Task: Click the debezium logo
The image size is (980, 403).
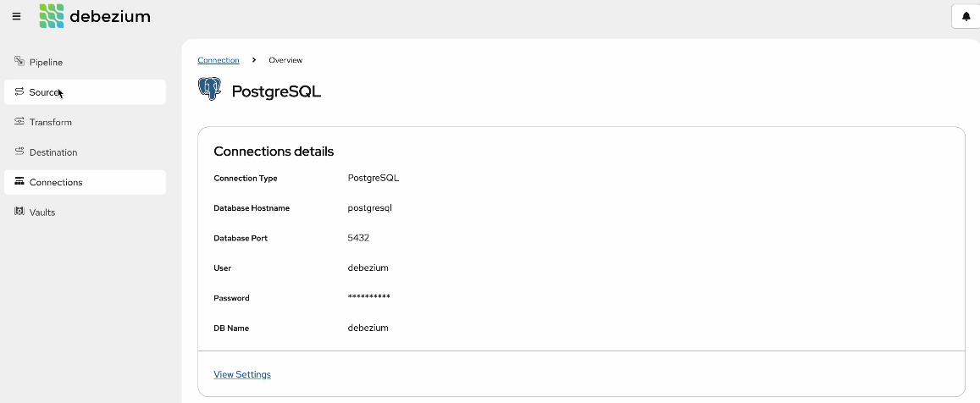Action: pyautogui.click(x=95, y=16)
